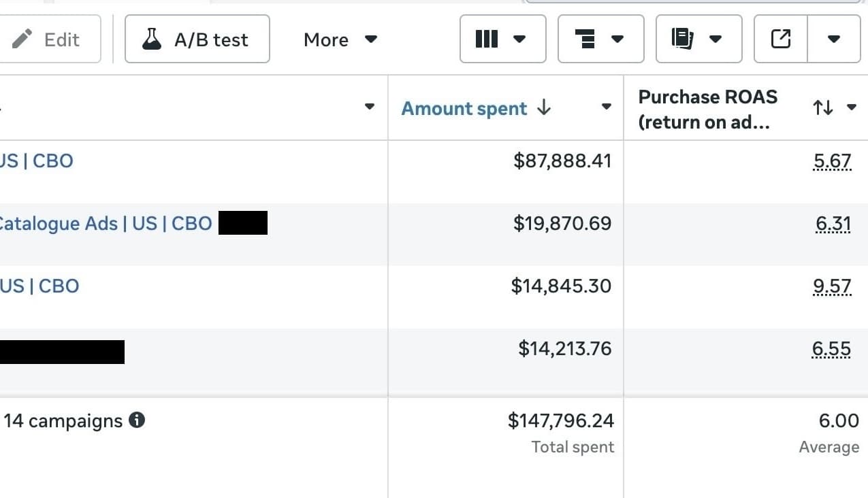The image size is (868, 498).
Task: Click the Purchase ROAS sort arrows icon
Action: tap(823, 107)
